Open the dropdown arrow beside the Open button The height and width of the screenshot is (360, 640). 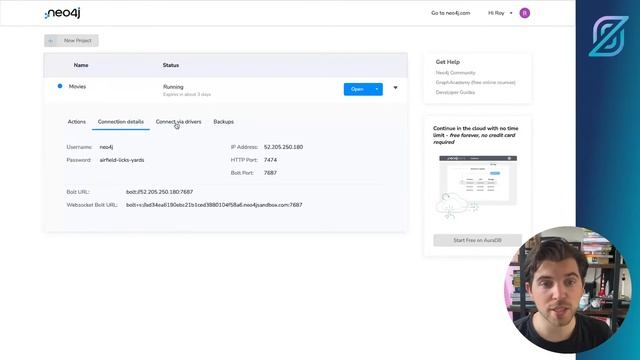(x=377, y=89)
